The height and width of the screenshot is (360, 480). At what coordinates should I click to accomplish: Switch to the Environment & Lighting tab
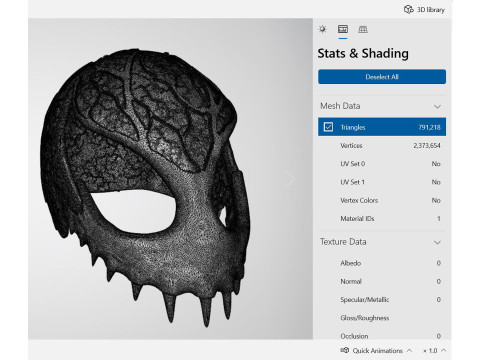click(323, 29)
